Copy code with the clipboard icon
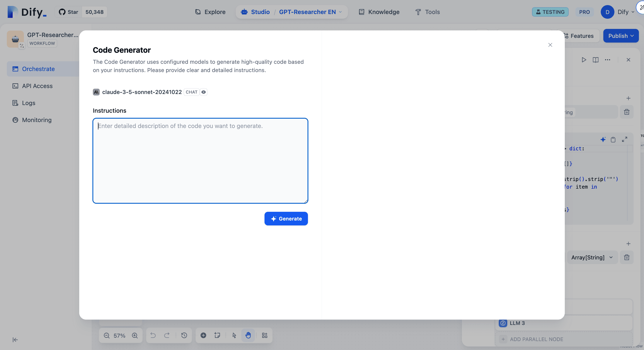The height and width of the screenshot is (350, 644). coord(613,139)
